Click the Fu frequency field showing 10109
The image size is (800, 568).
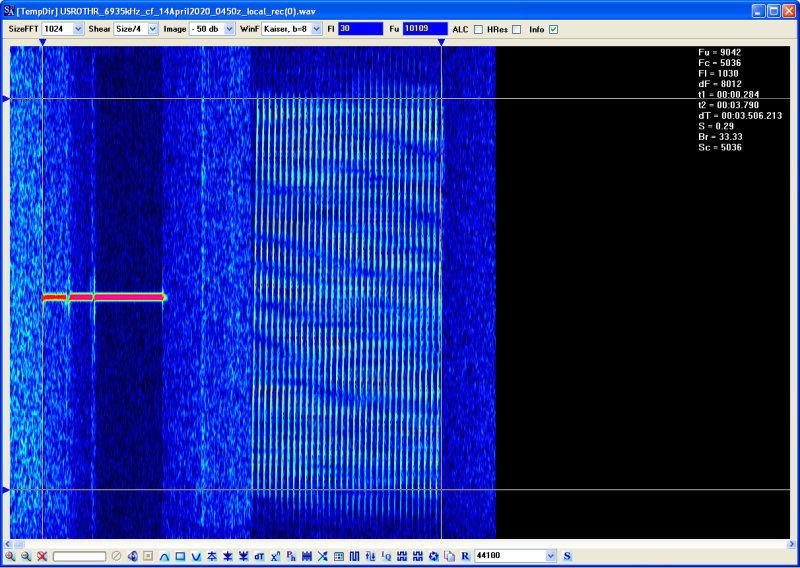425,29
